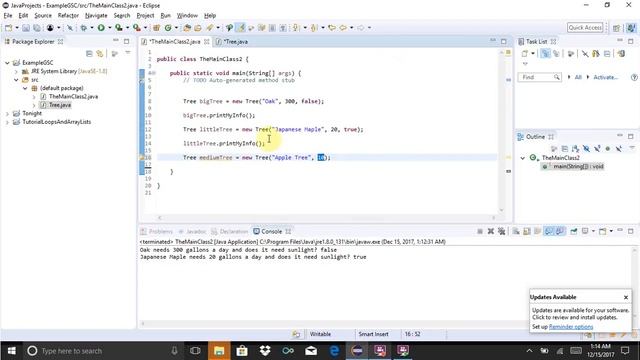The width and height of the screenshot is (640, 360).
Task: Expand the Tonight project node
Action: 7,113
